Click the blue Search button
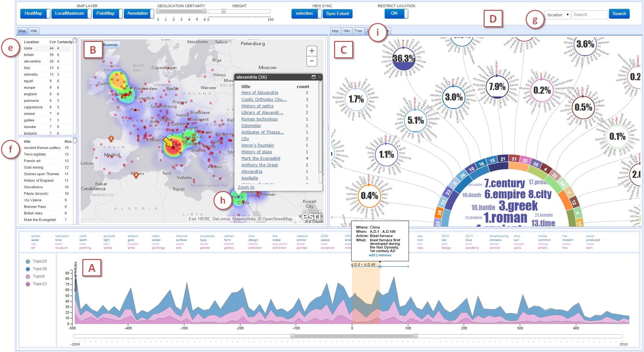Viewport: 644px width, 352px height. pyautogui.click(x=619, y=14)
